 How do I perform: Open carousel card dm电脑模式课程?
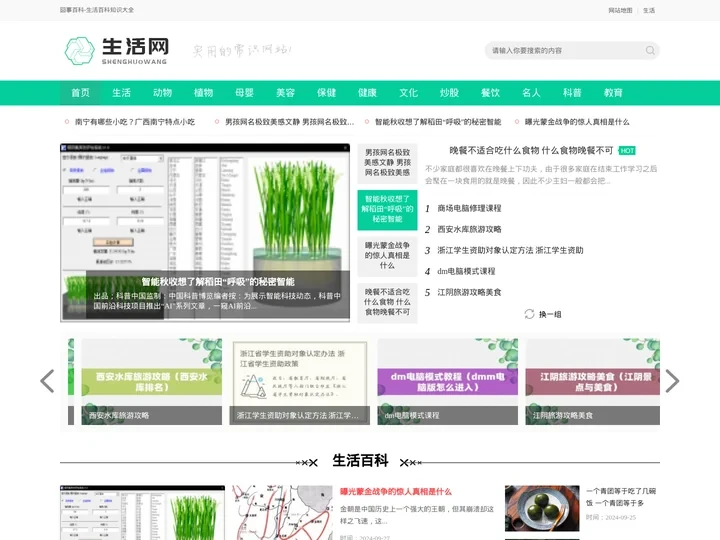448,382
